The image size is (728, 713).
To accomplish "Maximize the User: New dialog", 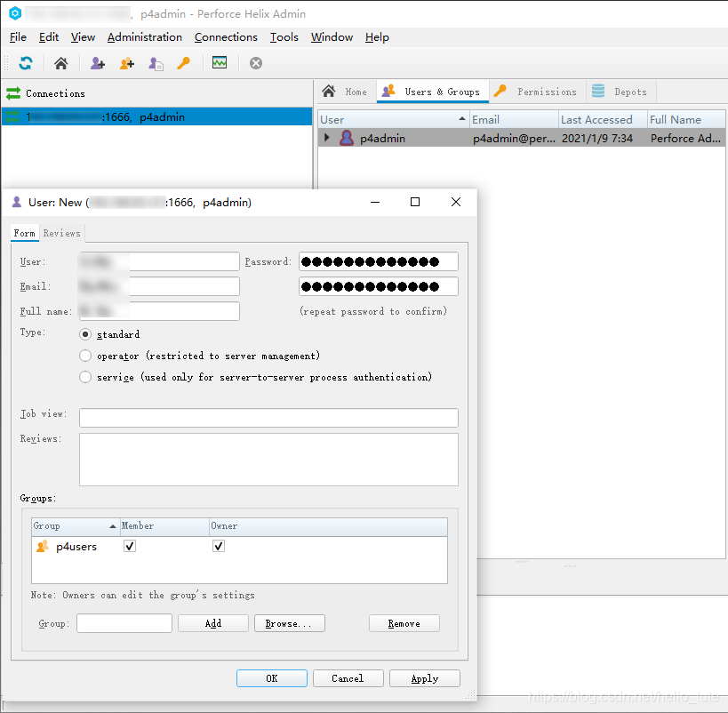I will tap(415, 202).
